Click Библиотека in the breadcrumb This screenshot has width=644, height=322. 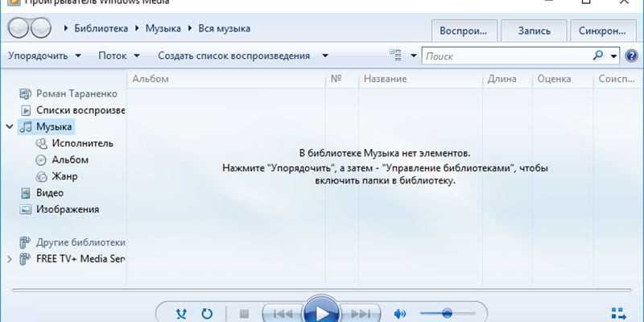[101, 28]
